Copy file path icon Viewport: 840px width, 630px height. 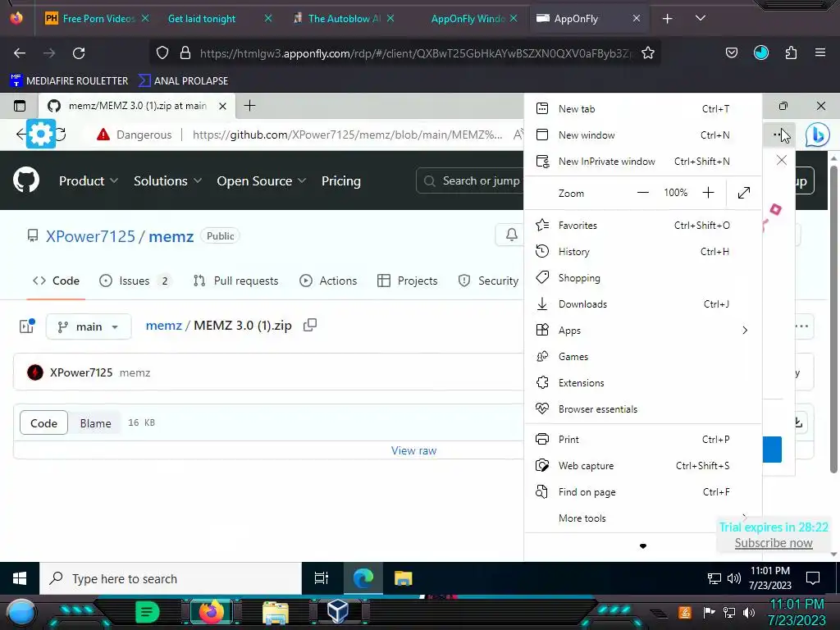[x=309, y=325]
